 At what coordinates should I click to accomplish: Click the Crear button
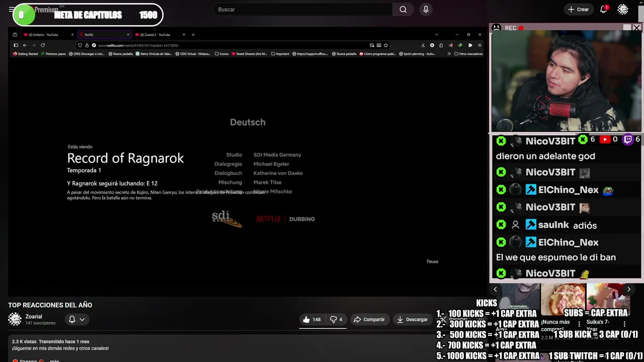pos(578,10)
